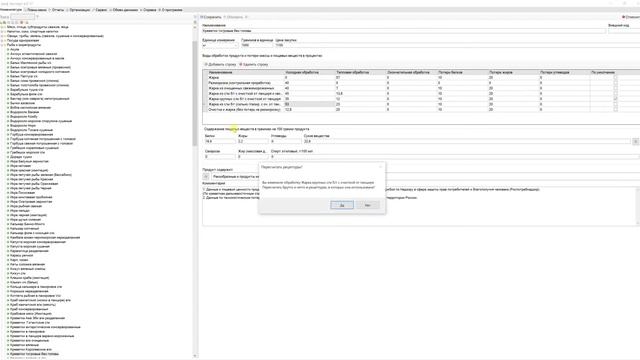
Task: Open the Организации menu
Action: [x=79, y=9]
